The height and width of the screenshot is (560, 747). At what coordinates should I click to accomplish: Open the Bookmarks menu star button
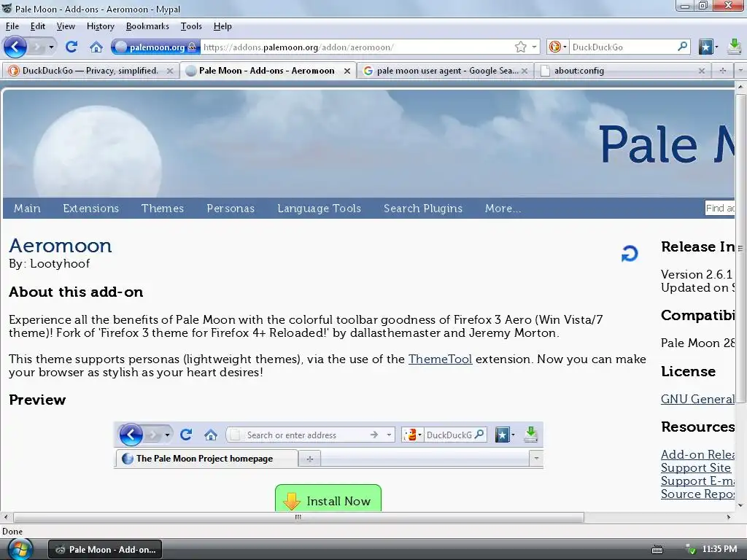(x=708, y=47)
